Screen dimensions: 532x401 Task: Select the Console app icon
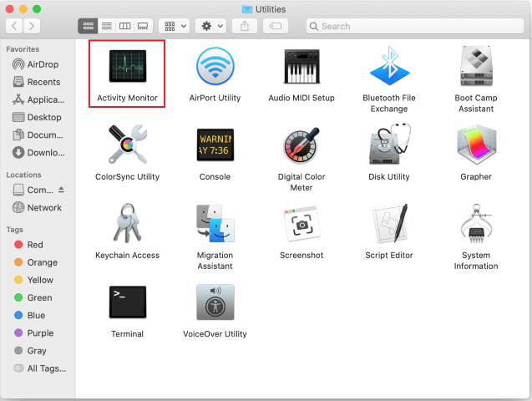[215, 145]
